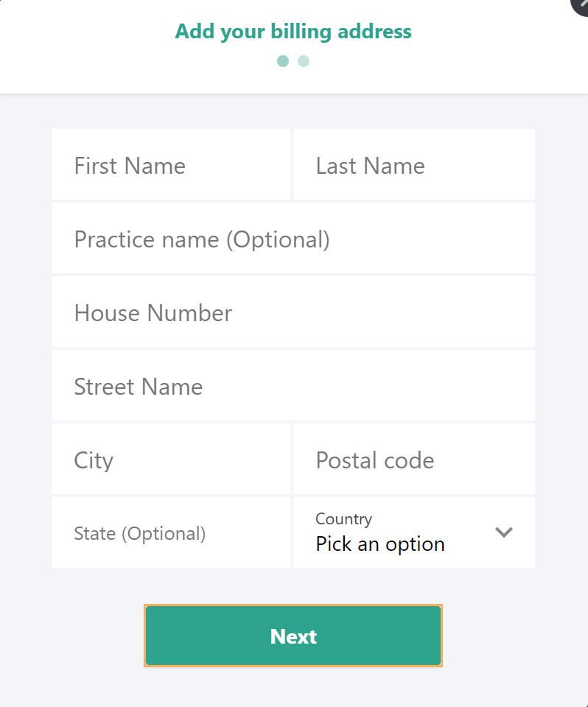The height and width of the screenshot is (707, 588).
Task: Focus the State (Optional) field
Action: click(x=170, y=532)
